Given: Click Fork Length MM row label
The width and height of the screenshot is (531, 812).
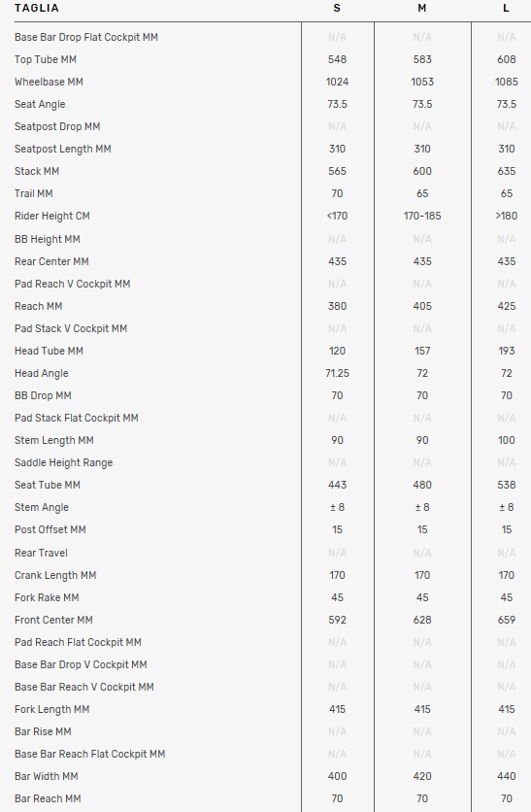Looking at the screenshot, I should tap(51, 709).
